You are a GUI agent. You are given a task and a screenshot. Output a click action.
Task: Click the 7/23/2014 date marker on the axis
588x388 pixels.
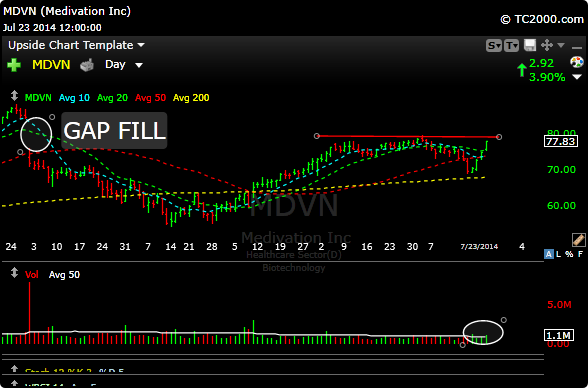479,246
